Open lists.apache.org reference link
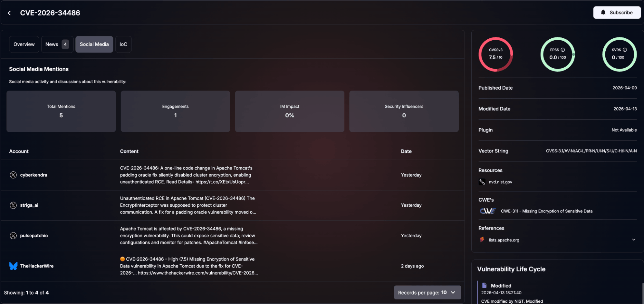The image size is (644, 304). tap(504, 240)
